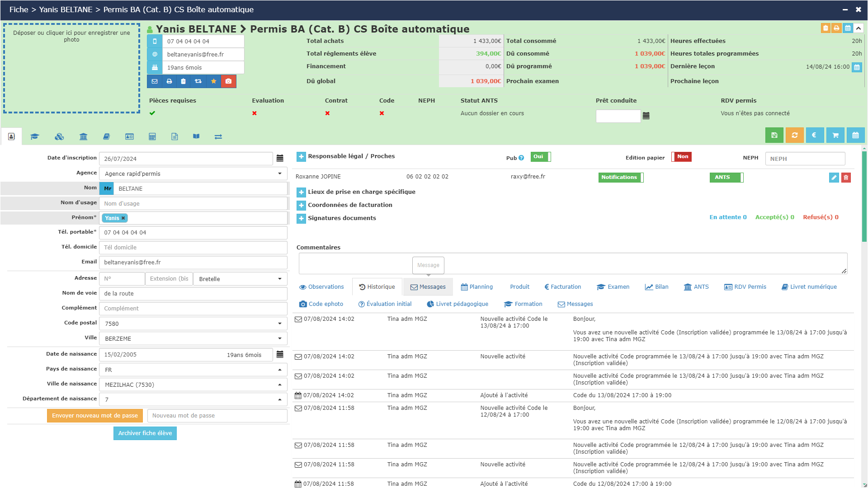Click the blue clipboard icon under student contact
The width and height of the screenshot is (868, 488).
pyautogui.click(x=183, y=81)
